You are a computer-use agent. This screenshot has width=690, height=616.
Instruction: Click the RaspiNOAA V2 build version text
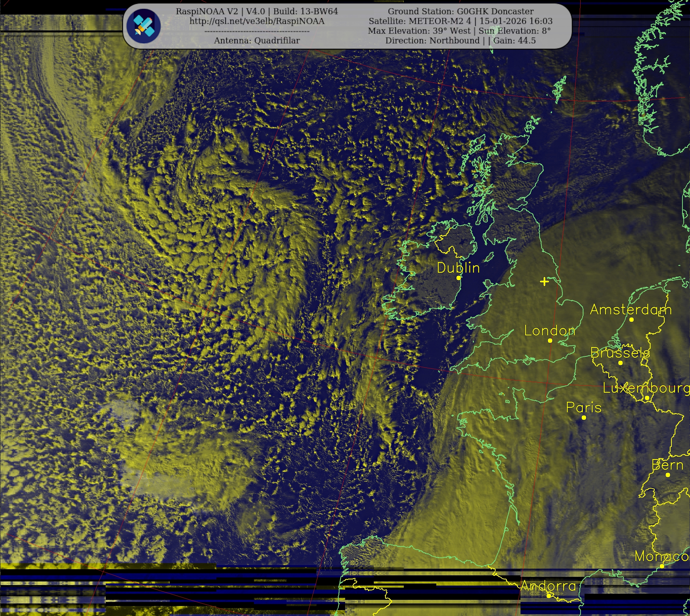[x=257, y=11]
